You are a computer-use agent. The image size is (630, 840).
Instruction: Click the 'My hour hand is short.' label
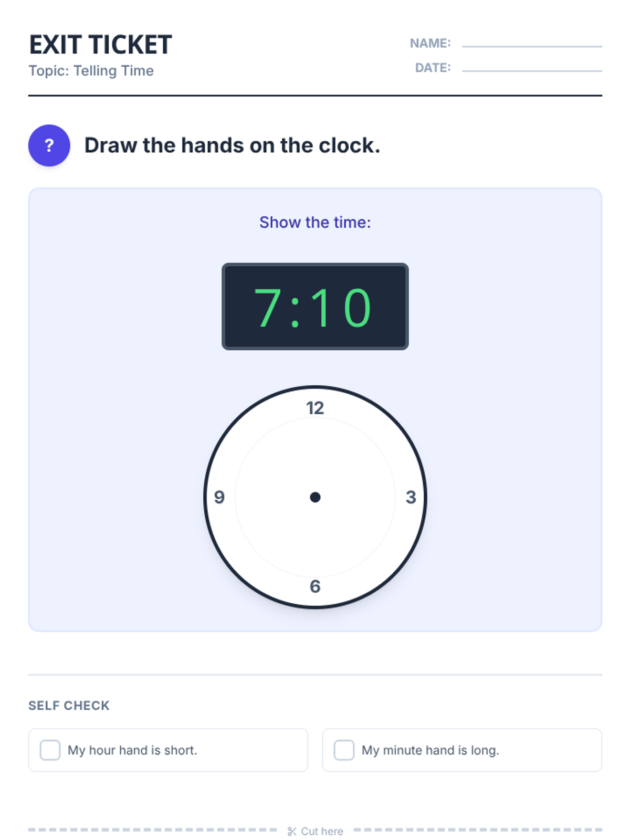132,750
